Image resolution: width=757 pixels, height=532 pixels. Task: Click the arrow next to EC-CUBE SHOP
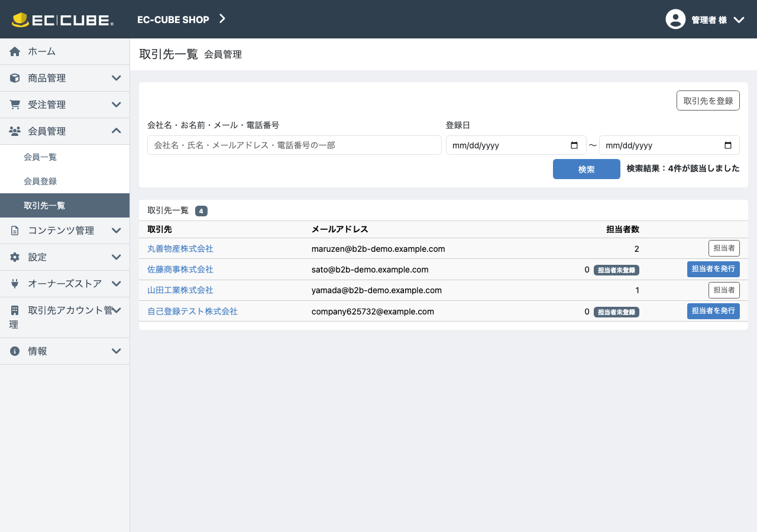(x=222, y=19)
